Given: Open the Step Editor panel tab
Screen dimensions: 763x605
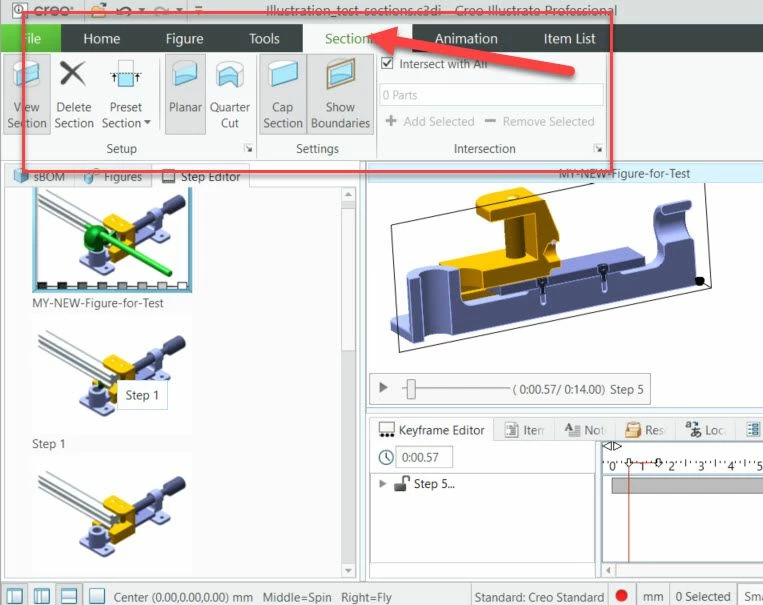Looking at the screenshot, I should tap(201, 176).
